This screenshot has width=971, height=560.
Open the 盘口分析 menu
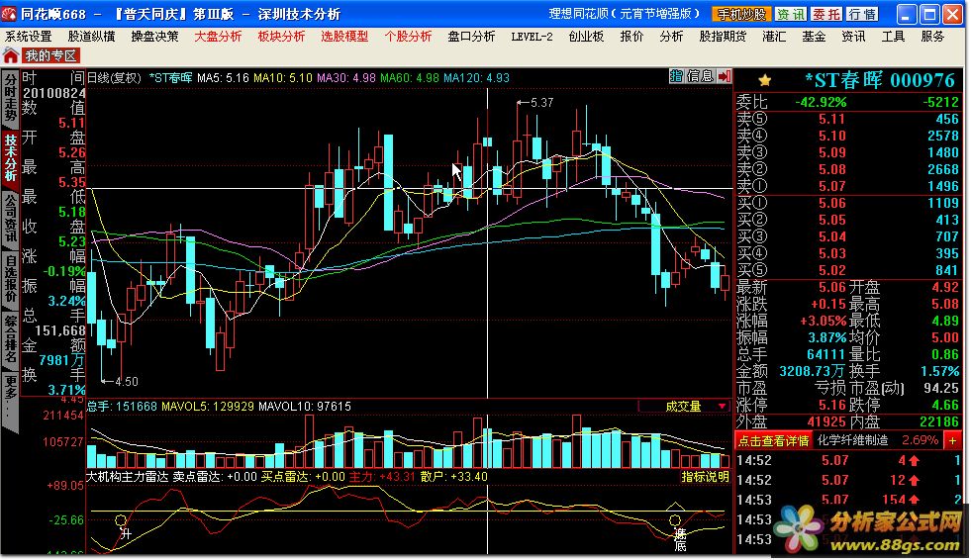tap(471, 37)
